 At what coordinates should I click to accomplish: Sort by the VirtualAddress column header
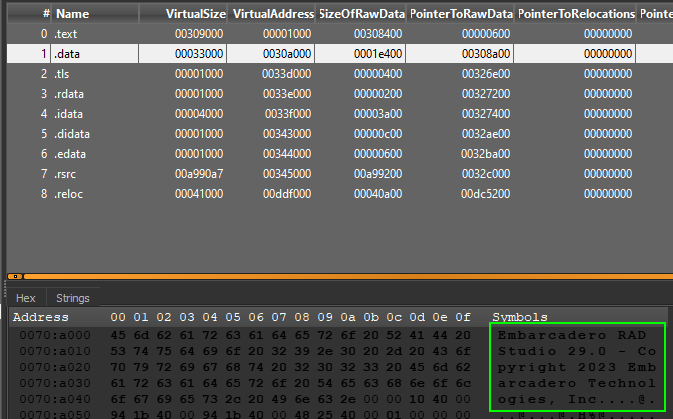tap(271, 14)
